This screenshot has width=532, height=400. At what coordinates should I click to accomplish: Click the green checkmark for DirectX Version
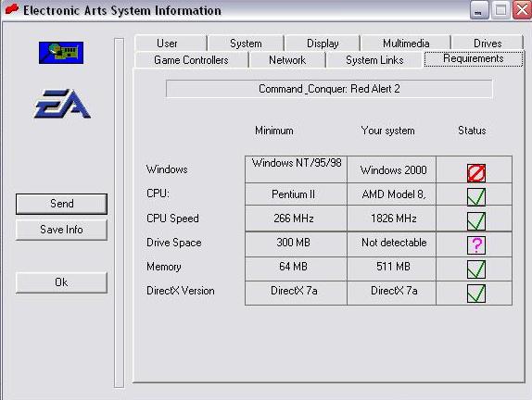pyautogui.click(x=476, y=294)
